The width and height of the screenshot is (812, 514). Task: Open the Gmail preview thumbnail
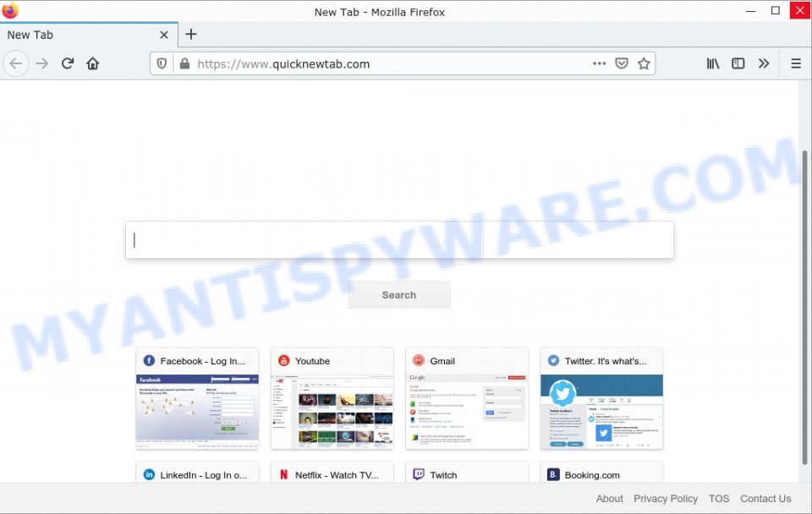[467, 412]
